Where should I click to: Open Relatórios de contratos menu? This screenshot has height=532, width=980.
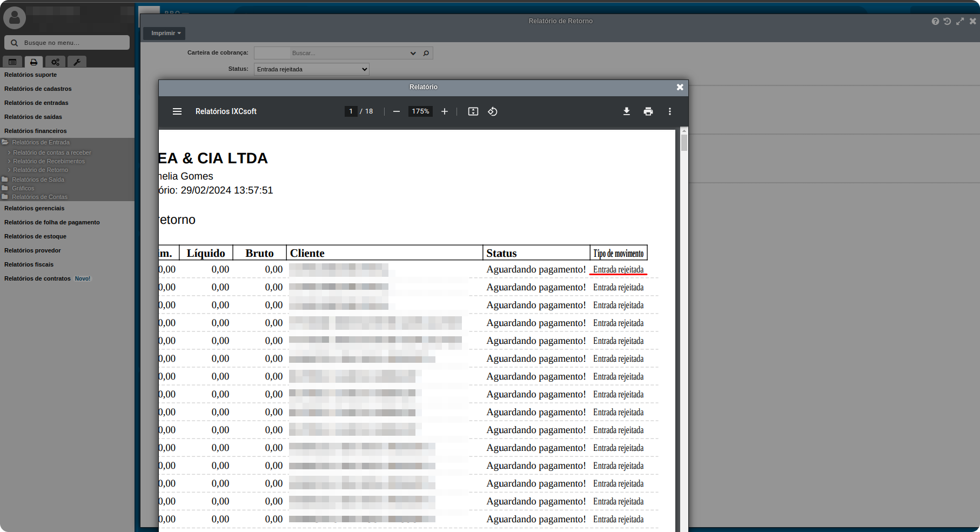coord(37,278)
